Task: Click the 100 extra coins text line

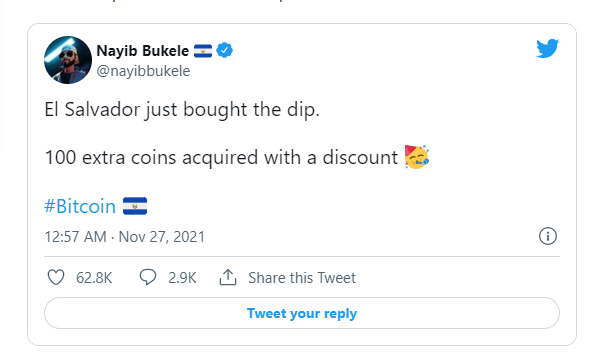Action: click(221, 158)
